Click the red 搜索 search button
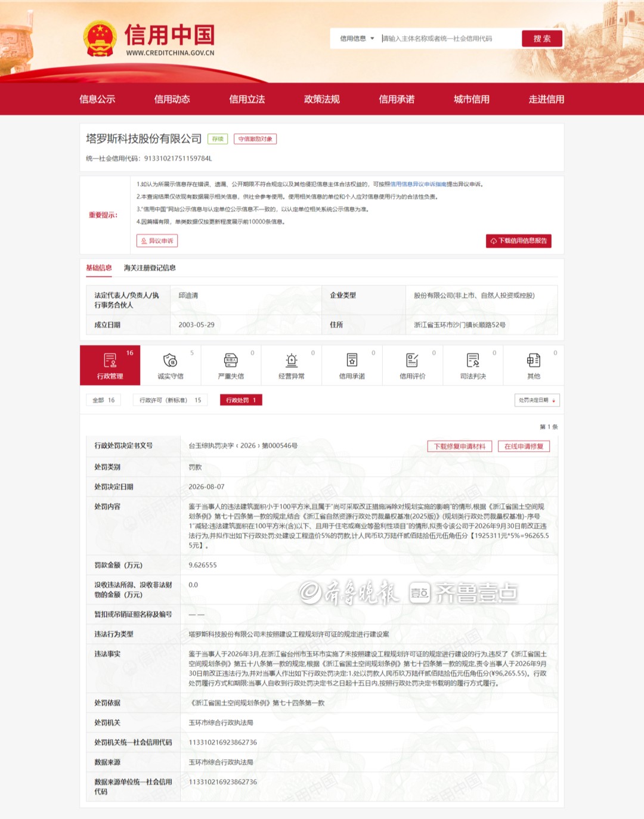 point(542,39)
